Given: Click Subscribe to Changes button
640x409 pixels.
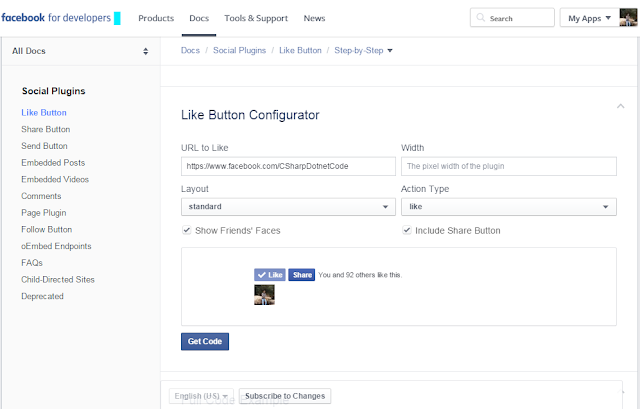Looking at the screenshot, I should [x=285, y=396].
